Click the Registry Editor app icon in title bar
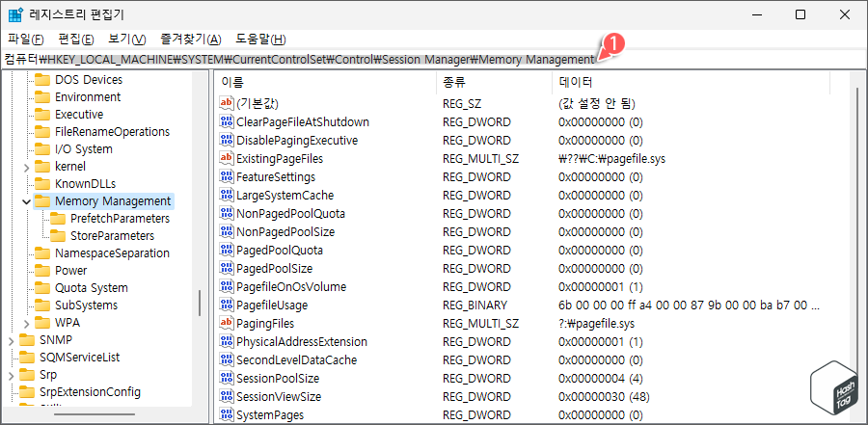 pyautogui.click(x=15, y=15)
